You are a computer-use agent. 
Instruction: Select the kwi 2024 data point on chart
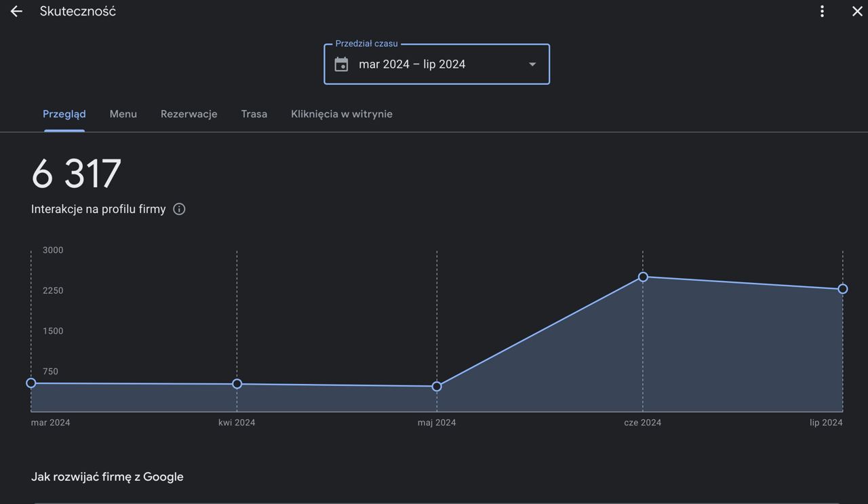click(x=237, y=384)
